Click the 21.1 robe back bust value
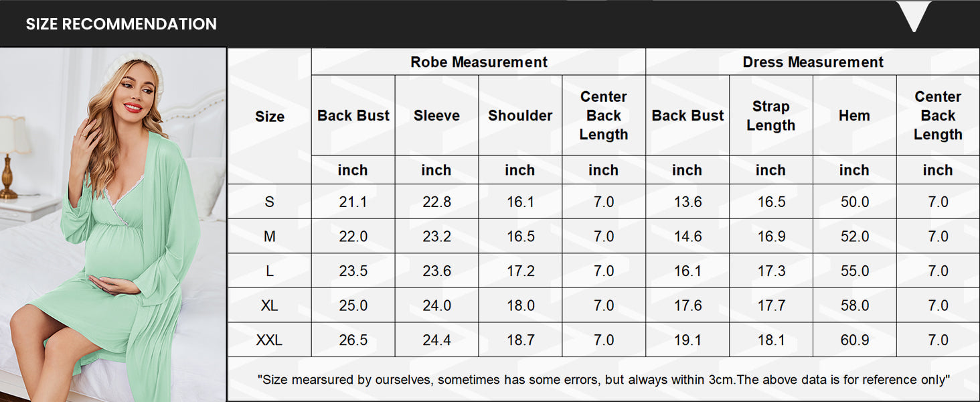This screenshot has width=980, height=402. point(353,202)
